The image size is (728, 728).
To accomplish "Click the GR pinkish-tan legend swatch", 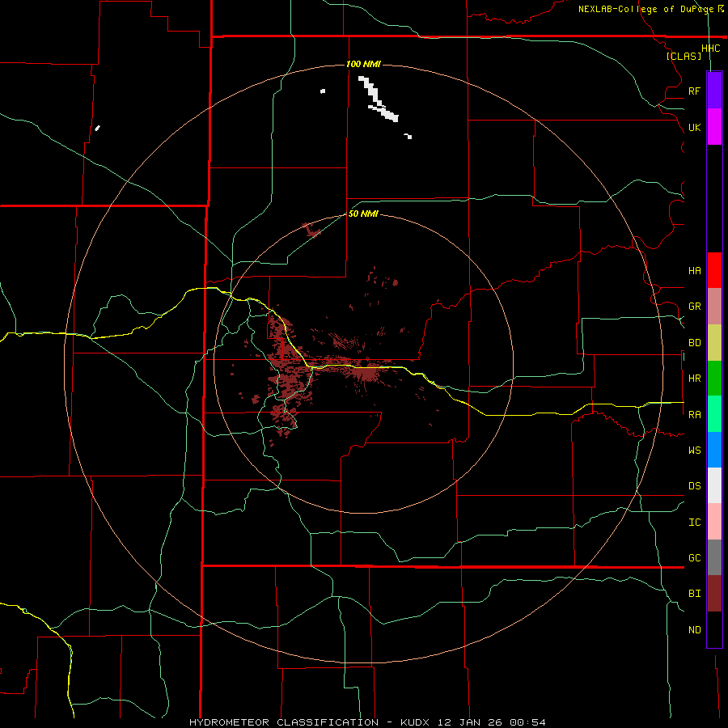I will pyautogui.click(x=714, y=307).
